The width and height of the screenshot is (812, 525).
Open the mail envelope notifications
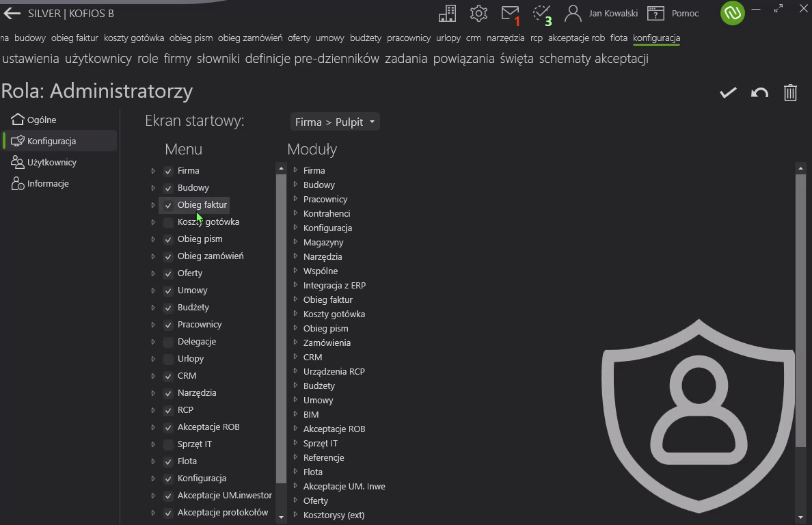(510, 14)
